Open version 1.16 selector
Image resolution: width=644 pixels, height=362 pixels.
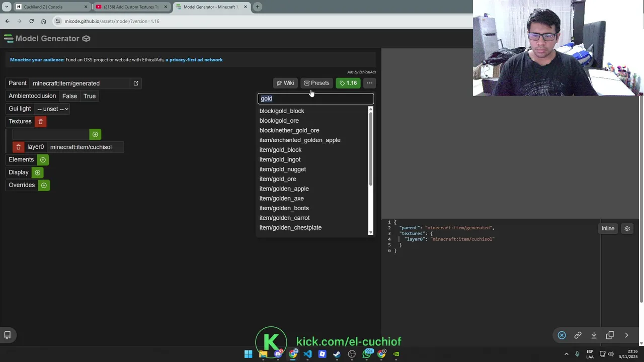pos(348,83)
